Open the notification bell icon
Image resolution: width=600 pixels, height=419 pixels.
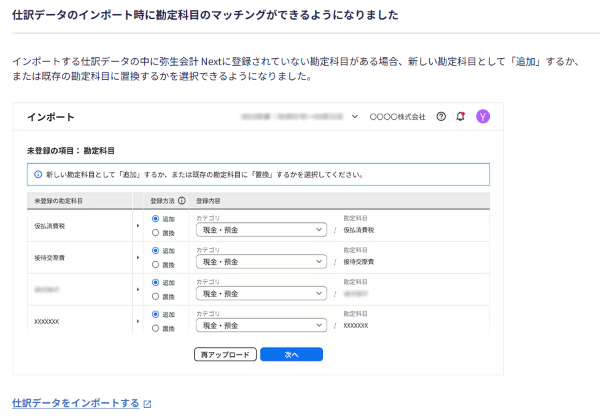tap(460, 116)
